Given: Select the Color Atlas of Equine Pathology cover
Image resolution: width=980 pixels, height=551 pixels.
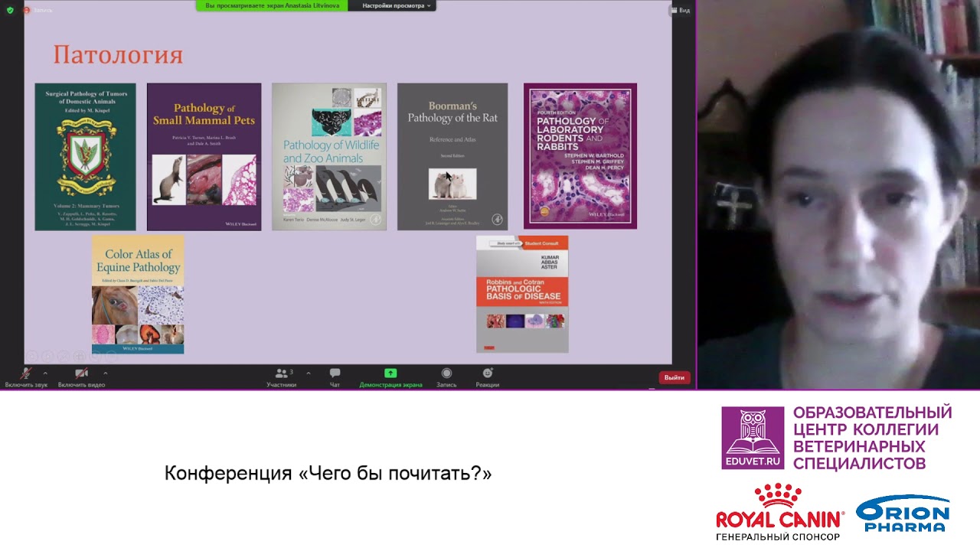Looking at the screenshot, I should pyautogui.click(x=138, y=295).
